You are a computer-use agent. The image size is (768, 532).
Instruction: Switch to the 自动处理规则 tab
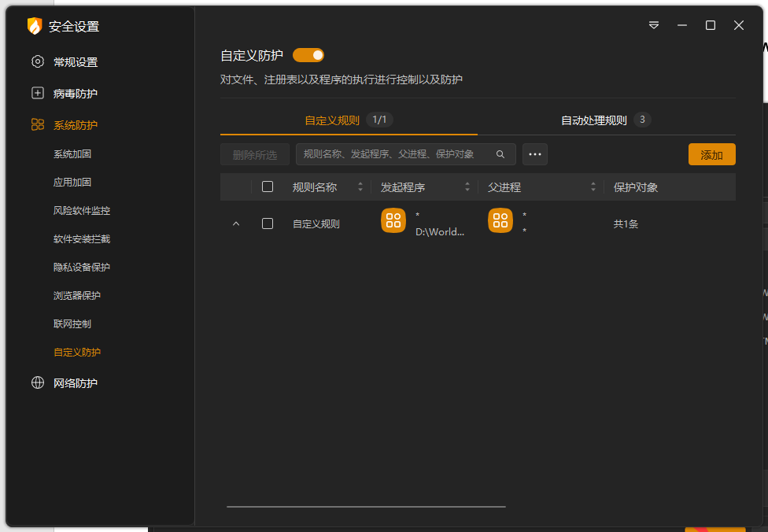pyautogui.click(x=594, y=120)
